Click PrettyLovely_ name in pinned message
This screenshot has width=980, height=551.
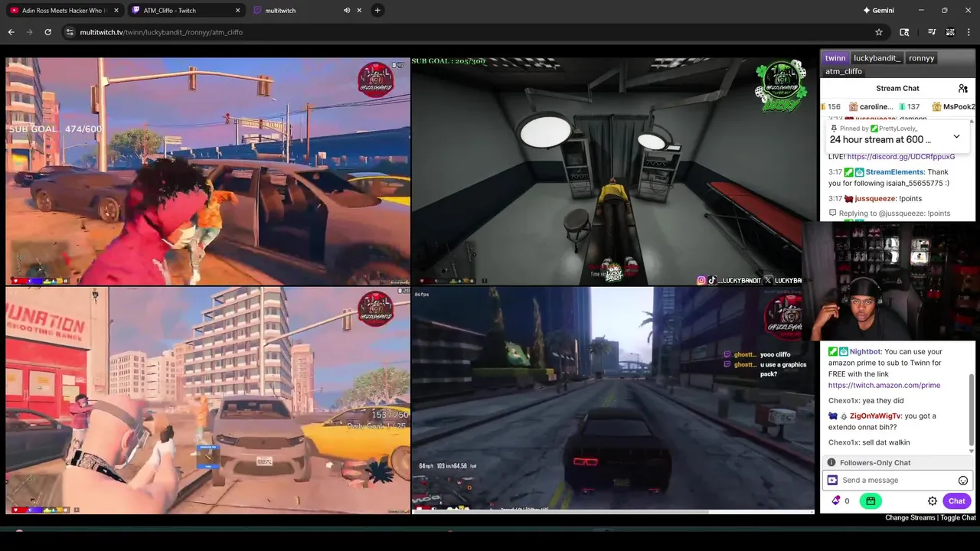(900, 129)
